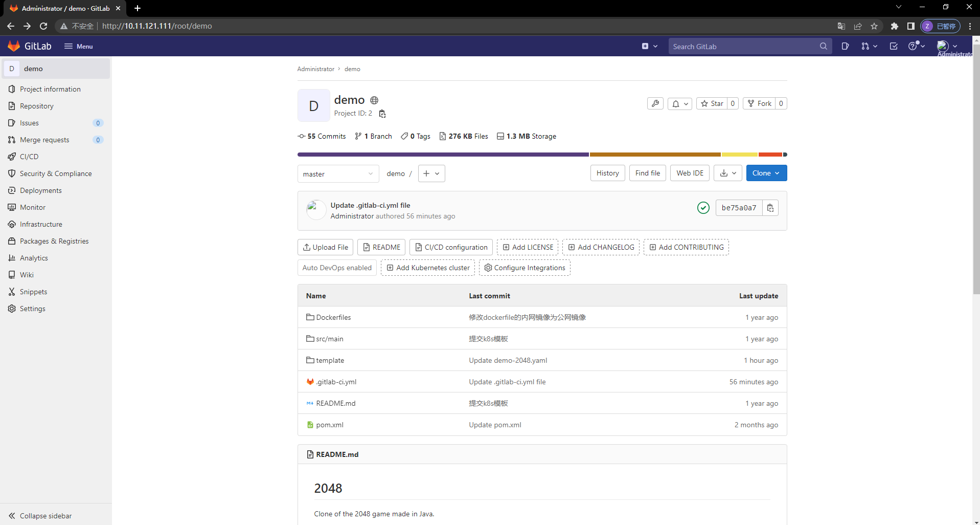The image size is (980, 525).
Task: Star the demo project
Action: coord(712,103)
